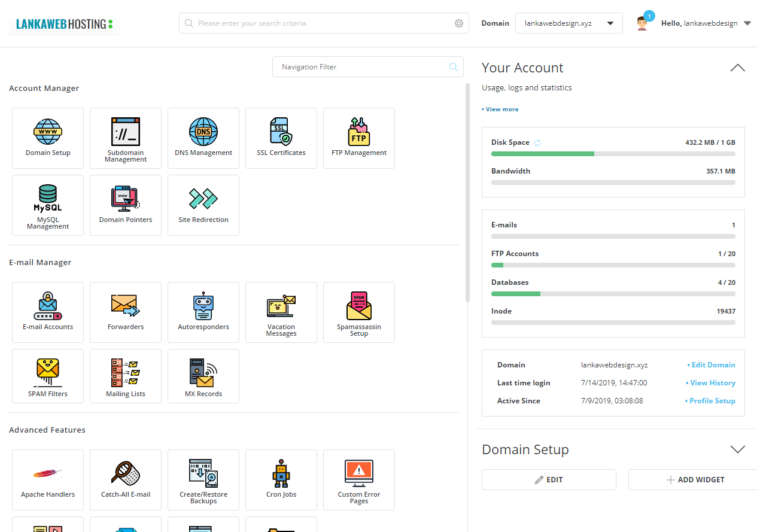Screen dimensions: 757x532
Task: Click the Profile Setup link
Action: [x=710, y=401]
